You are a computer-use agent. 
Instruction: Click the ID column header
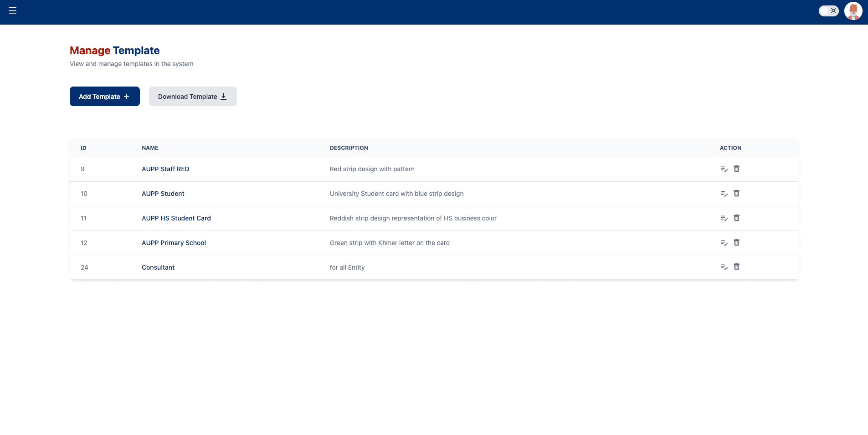(83, 148)
